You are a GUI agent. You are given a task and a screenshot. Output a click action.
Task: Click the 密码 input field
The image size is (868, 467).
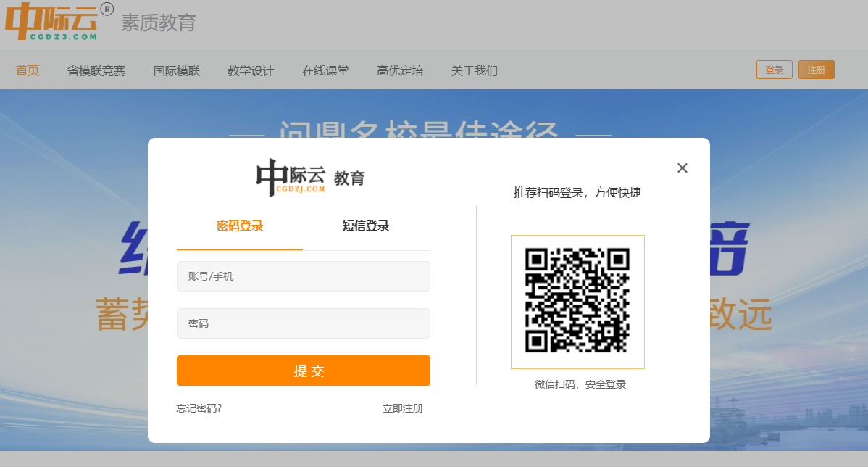[x=303, y=323]
